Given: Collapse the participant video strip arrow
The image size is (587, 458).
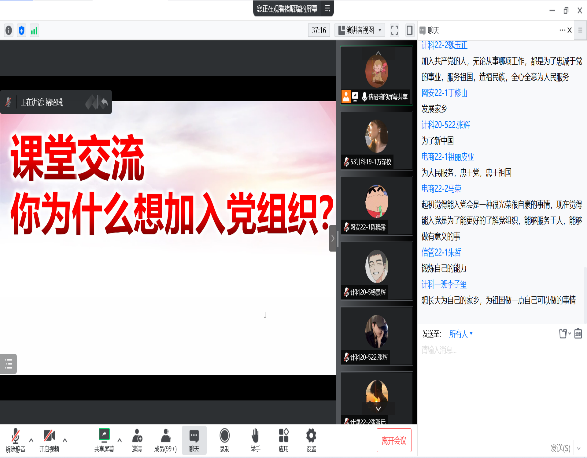Looking at the screenshot, I should [x=332, y=238].
